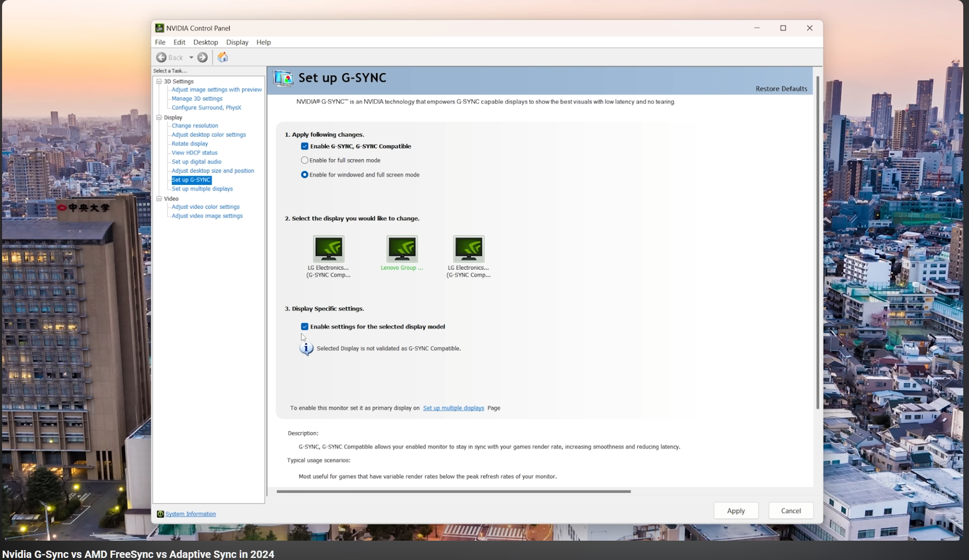The width and height of the screenshot is (969, 560).
Task: Toggle Enable settings for the selected display model
Action: [x=305, y=326]
